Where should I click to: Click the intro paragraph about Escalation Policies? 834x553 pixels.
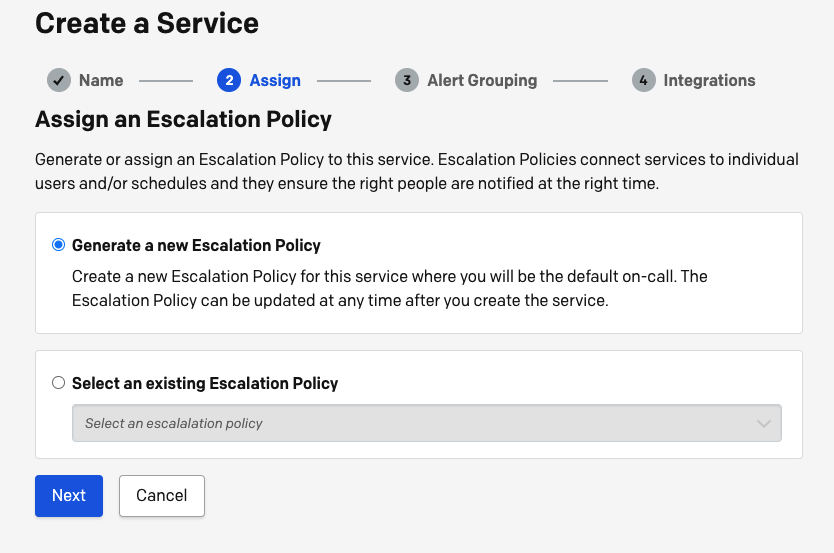[417, 171]
